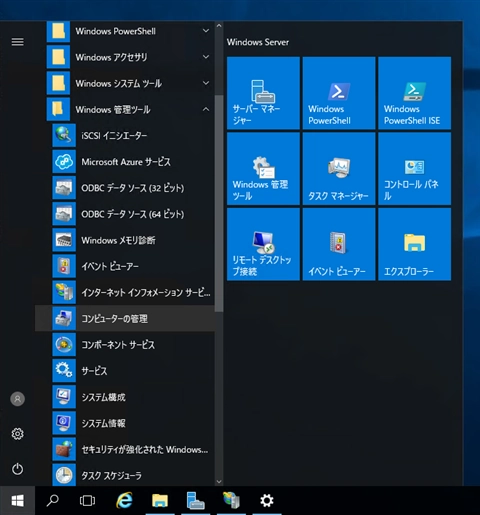Open Task View on the taskbar
Viewport: 480px width, 515px height.
[x=88, y=501]
